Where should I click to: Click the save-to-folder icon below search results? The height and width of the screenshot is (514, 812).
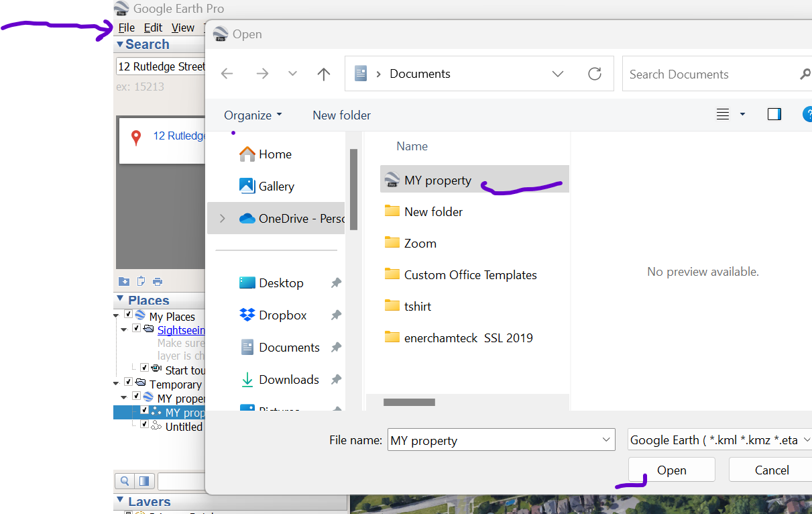click(124, 281)
